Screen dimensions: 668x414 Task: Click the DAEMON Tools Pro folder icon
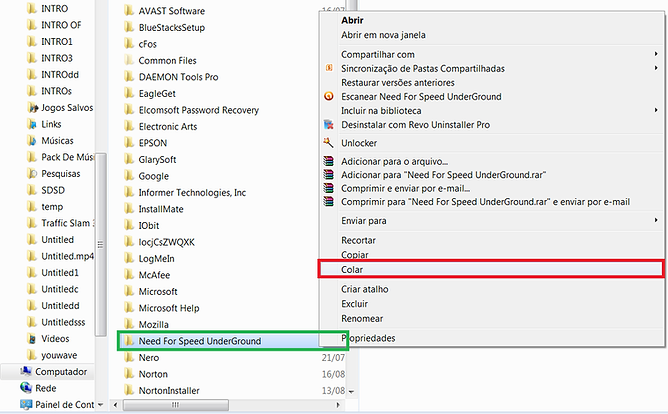(129, 77)
